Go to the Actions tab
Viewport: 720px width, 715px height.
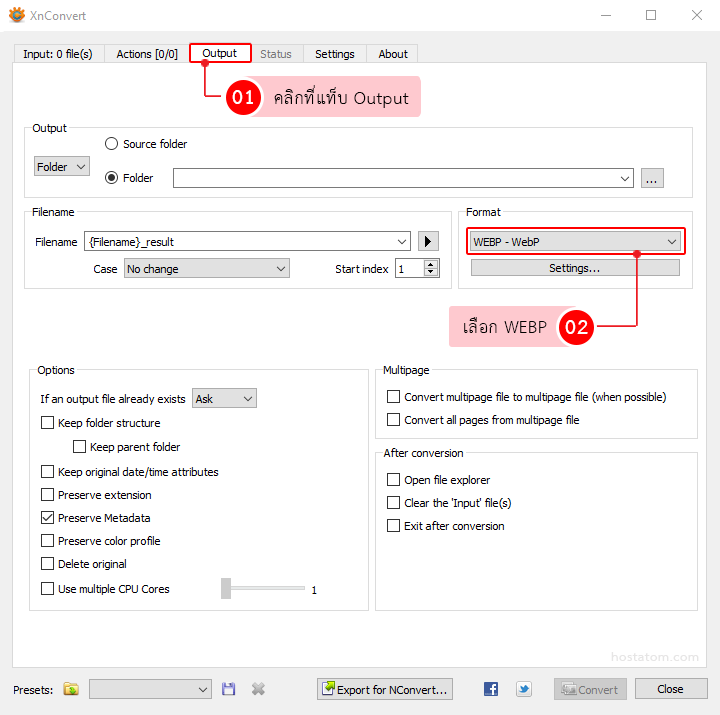click(x=147, y=54)
